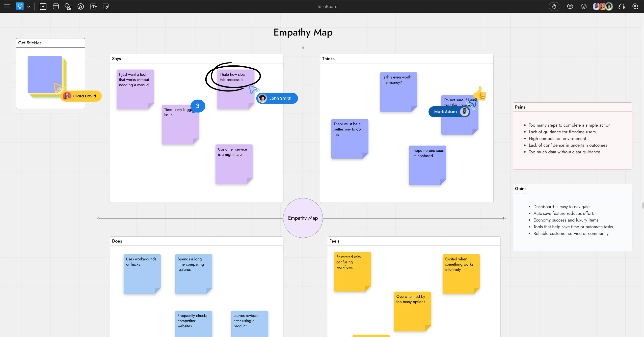The height and width of the screenshot is (337, 644).
Task: Click the add frame plus icon
Action: [43, 6]
